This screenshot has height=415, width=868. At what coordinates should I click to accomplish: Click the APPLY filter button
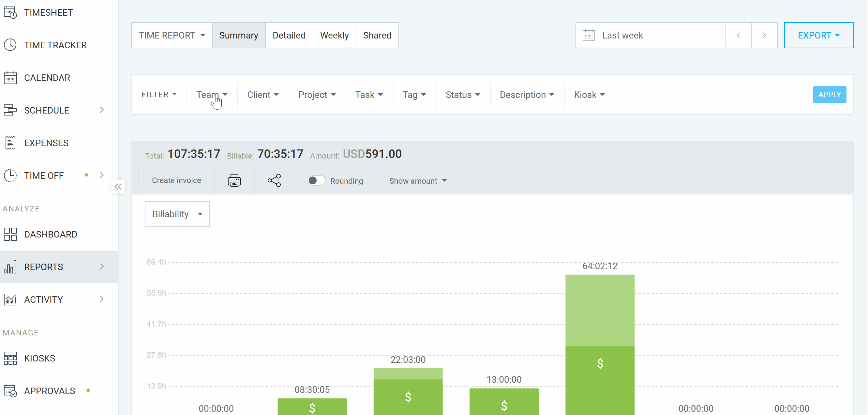(830, 95)
